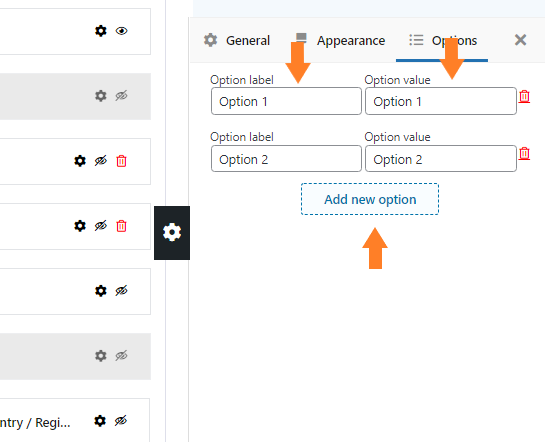Delete third field row using trash icon
The height and width of the screenshot is (442, 545).
tap(121, 161)
